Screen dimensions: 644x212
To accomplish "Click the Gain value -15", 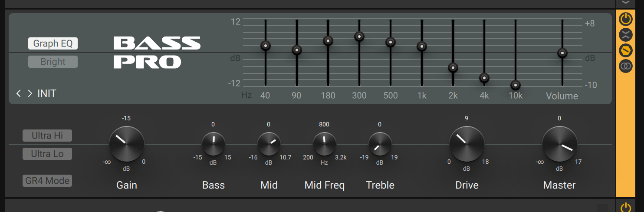I will pyautogui.click(x=126, y=118).
